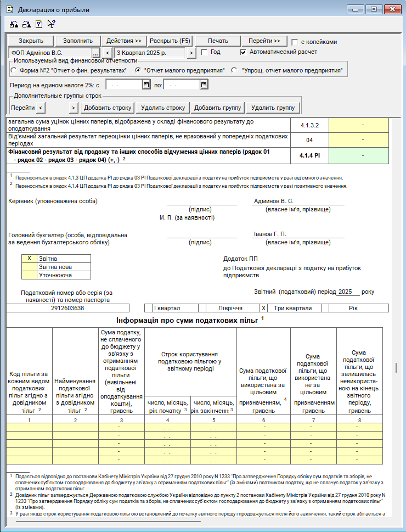Select 'Форма №2 Отчет о фин. результатах' option

(x=14, y=70)
